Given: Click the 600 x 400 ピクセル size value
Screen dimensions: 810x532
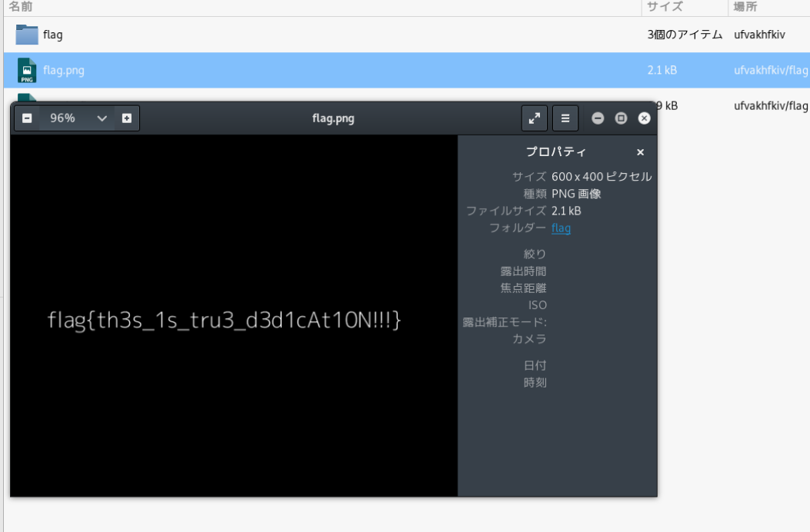Looking at the screenshot, I should [602, 177].
